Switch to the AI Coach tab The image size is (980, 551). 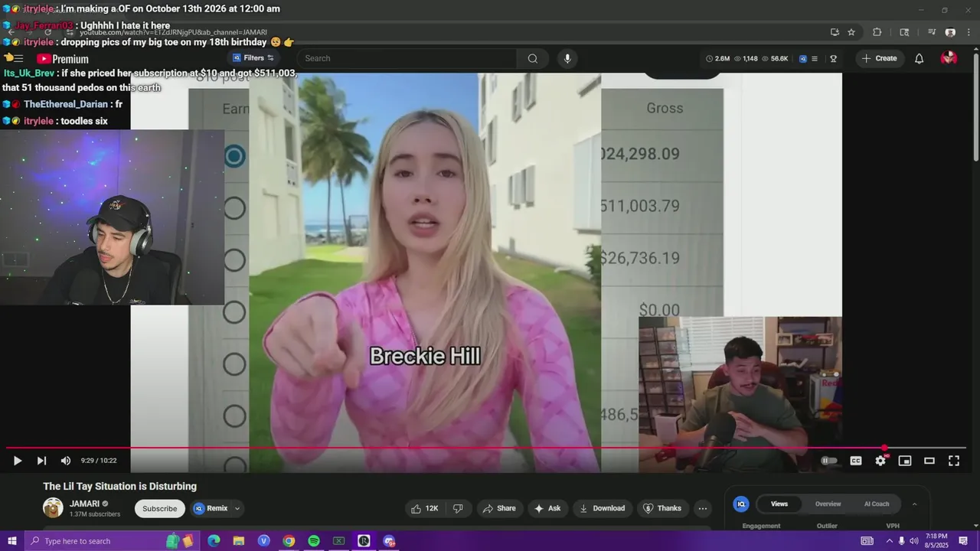[x=877, y=504]
